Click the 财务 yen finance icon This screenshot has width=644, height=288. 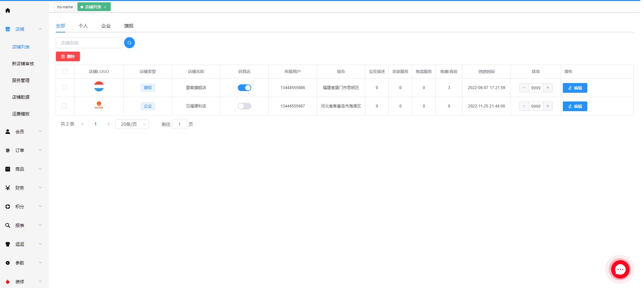pos(8,188)
